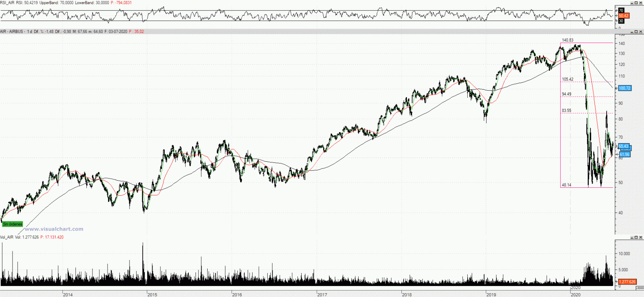The image size is (644, 297).
Task: Minimize the Vol_AIR volume panel
Action: click(632, 237)
